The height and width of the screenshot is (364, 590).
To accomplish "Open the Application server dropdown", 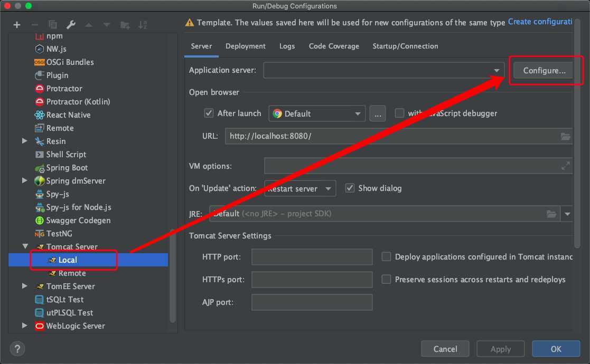I will pos(497,70).
